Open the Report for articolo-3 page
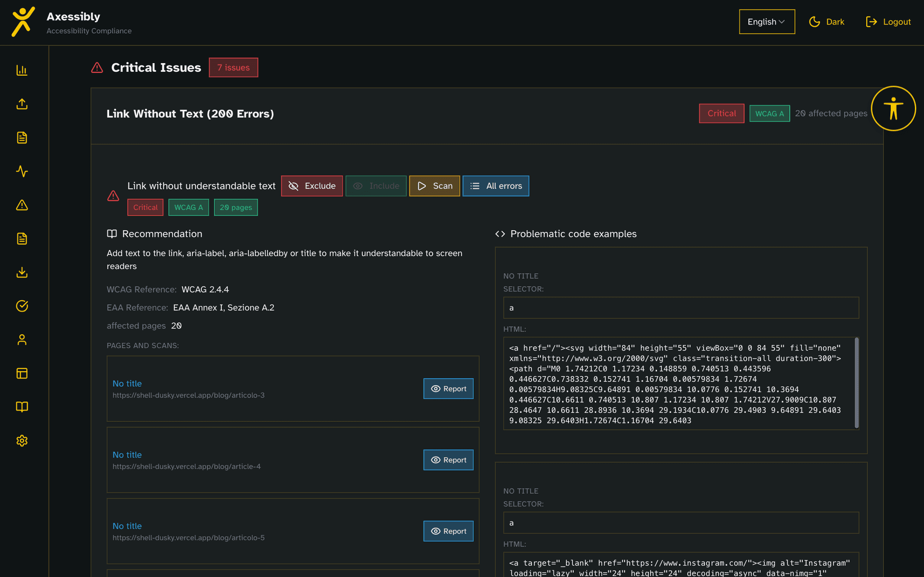 click(x=448, y=389)
